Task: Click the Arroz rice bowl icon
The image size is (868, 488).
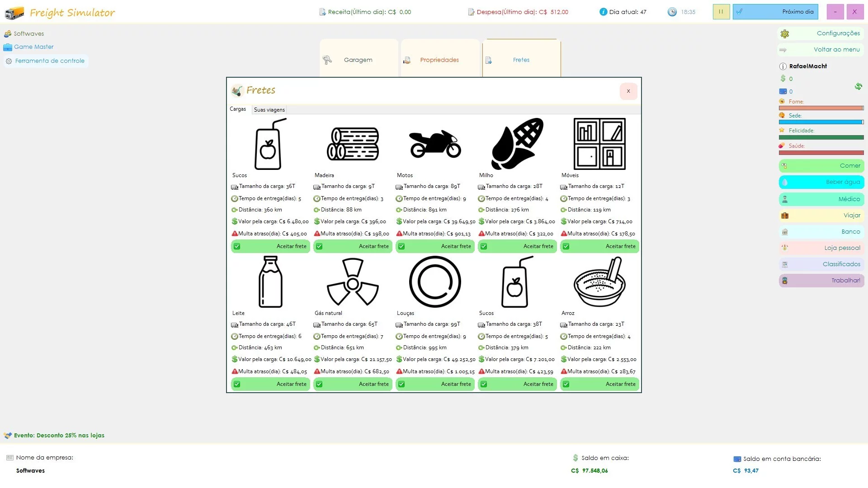Action: 599,282
